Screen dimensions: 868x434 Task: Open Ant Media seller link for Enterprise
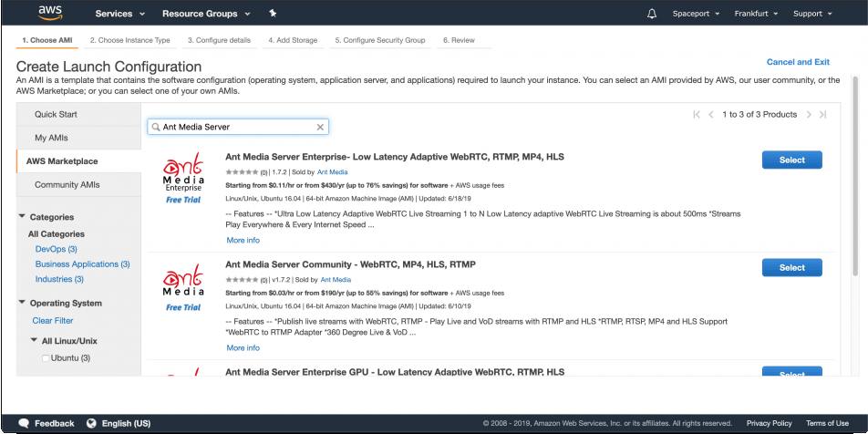pos(332,172)
